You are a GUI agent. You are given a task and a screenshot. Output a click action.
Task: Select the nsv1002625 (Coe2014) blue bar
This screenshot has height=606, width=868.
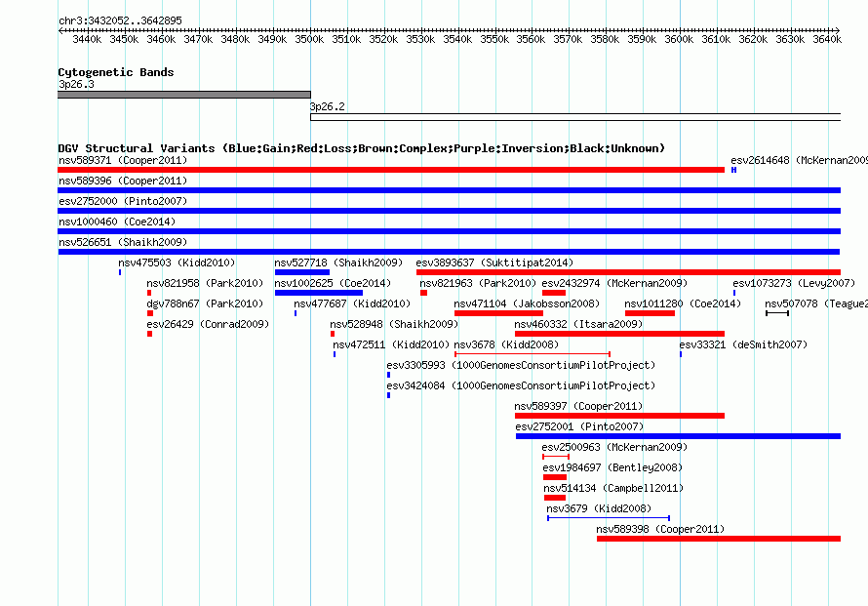pos(319,293)
